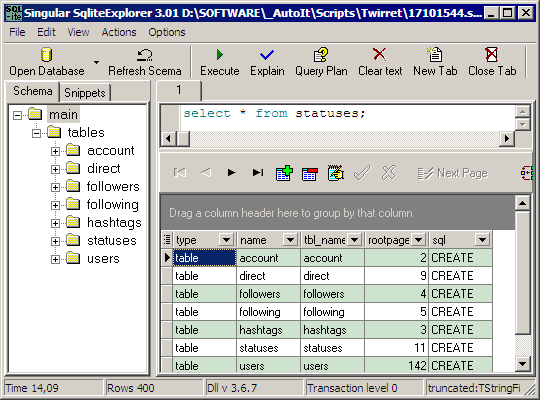
Task: Go to the first record in the navigator
Action: tap(180, 172)
